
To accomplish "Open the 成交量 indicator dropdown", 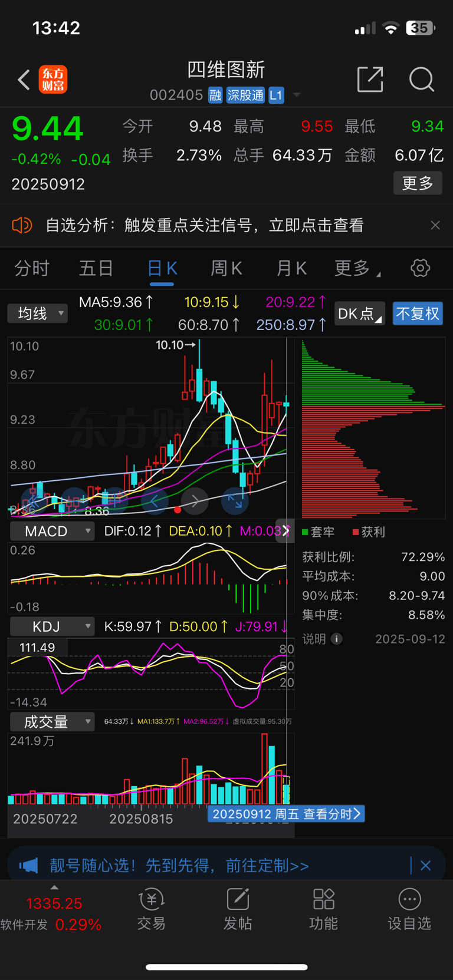I will point(52,721).
